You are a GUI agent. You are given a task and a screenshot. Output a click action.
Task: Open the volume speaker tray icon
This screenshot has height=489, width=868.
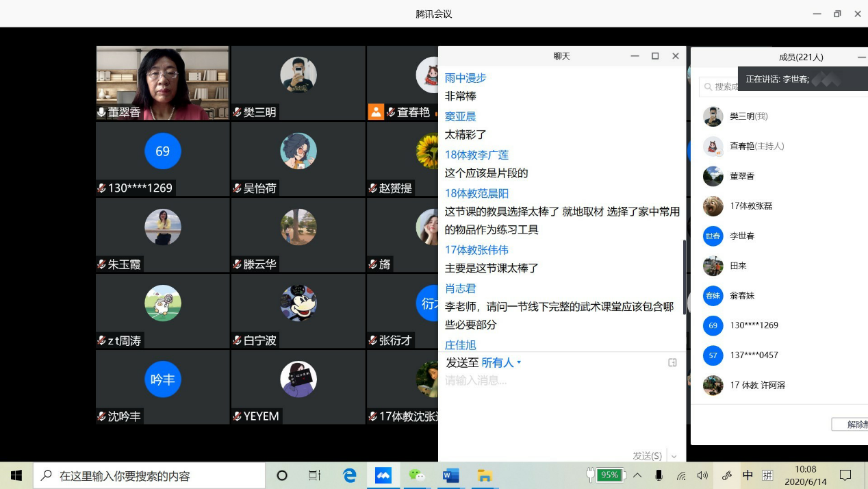tap(702, 475)
